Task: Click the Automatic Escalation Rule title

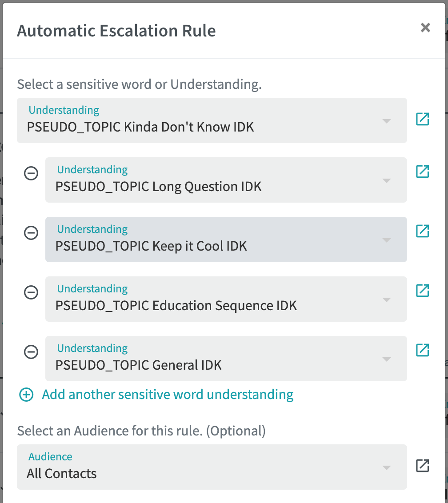Action: (116, 31)
